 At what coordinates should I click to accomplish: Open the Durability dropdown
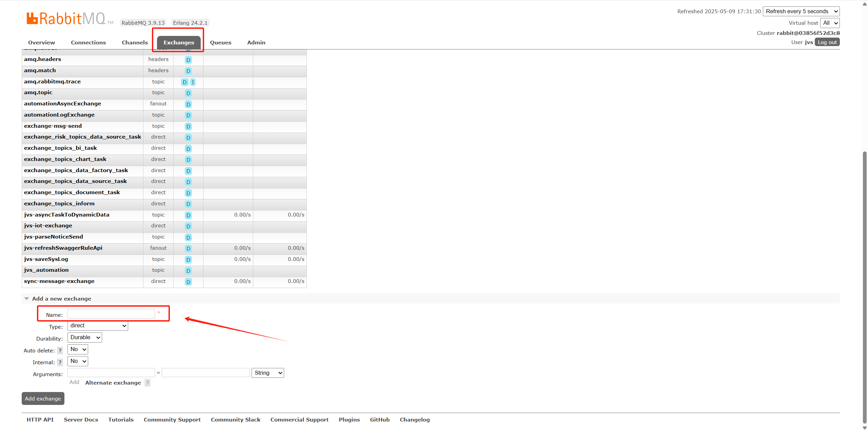tap(85, 337)
